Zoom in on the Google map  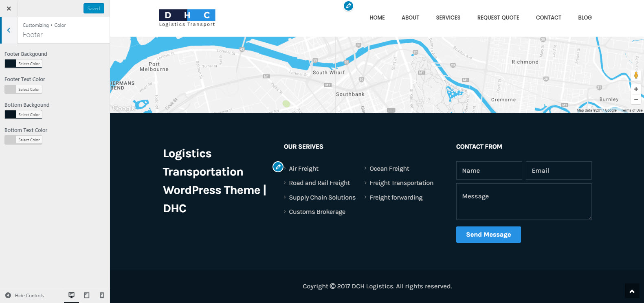click(636, 89)
